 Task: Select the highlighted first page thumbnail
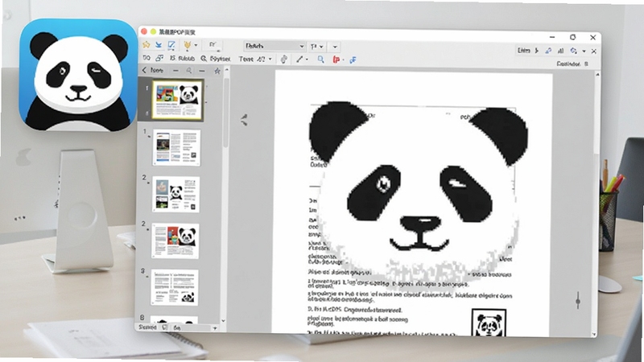coord(177,100)
